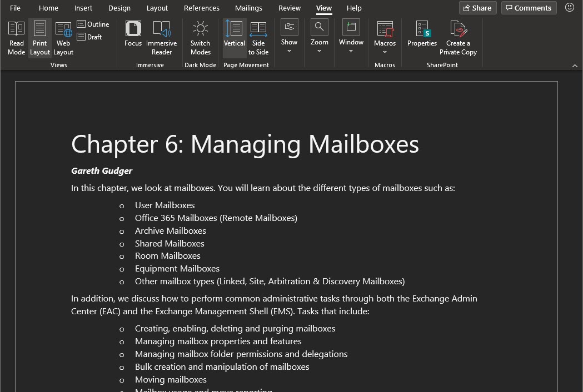Switch to the References ribbon tab
583x392 pixels.
pos(201,8)
